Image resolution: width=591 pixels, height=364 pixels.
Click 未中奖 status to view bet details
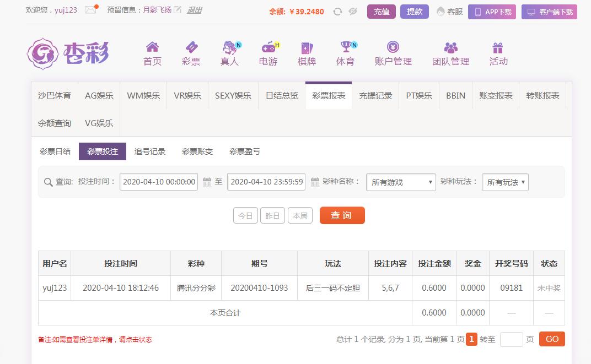[x=549, y=288]
